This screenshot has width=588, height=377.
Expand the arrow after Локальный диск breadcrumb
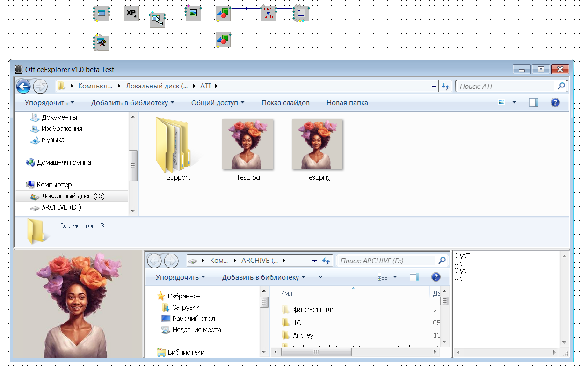pyautogui.click(x=194, y=86)
